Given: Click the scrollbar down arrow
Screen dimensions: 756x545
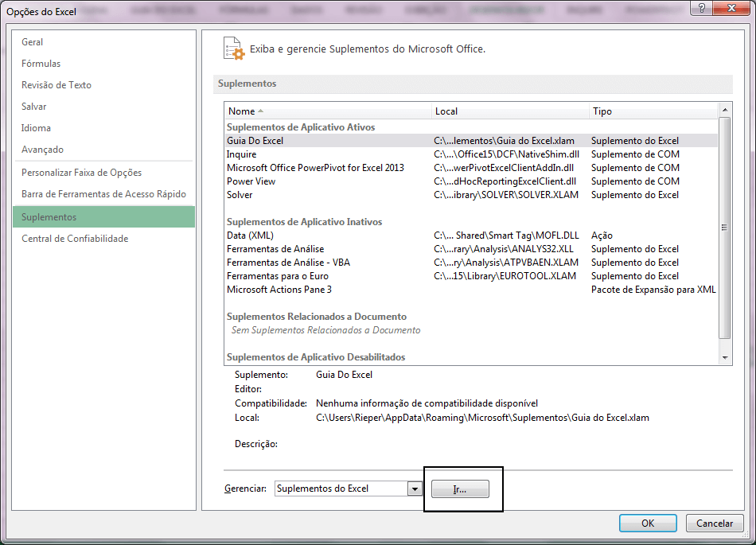Looking at the screenshot, I should pyautogui.click(x=725, y=358).
